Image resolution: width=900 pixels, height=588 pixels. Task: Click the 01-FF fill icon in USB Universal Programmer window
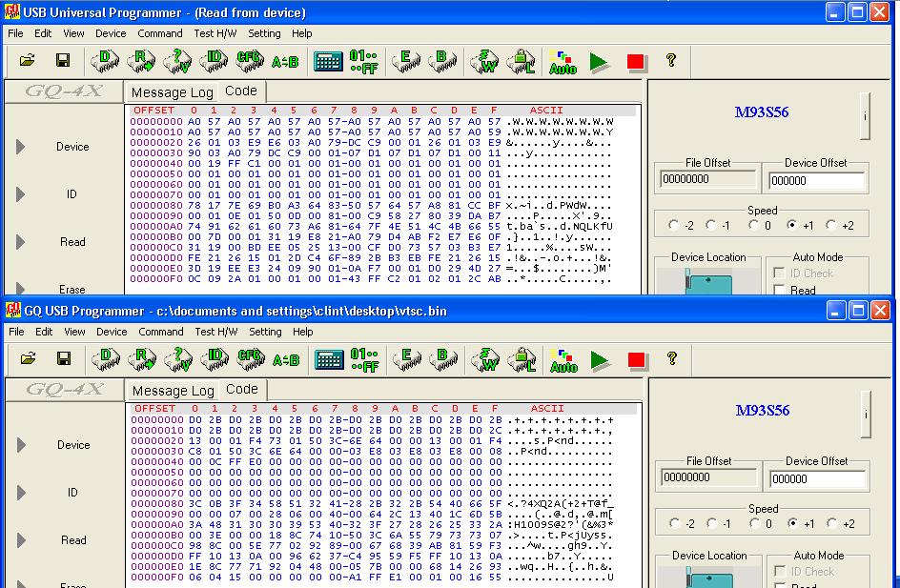pos(364,61)
